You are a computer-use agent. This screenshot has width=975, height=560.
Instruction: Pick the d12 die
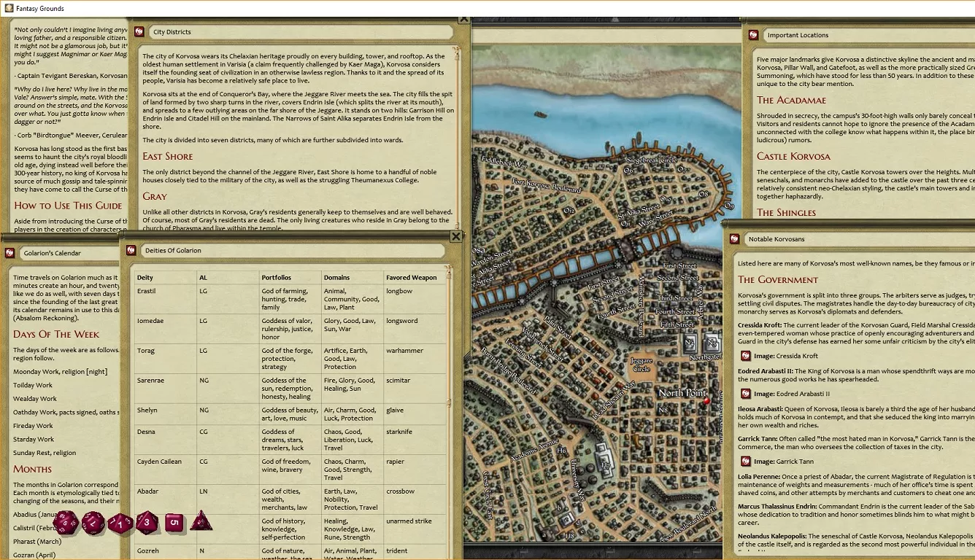[x=93, y=523]
